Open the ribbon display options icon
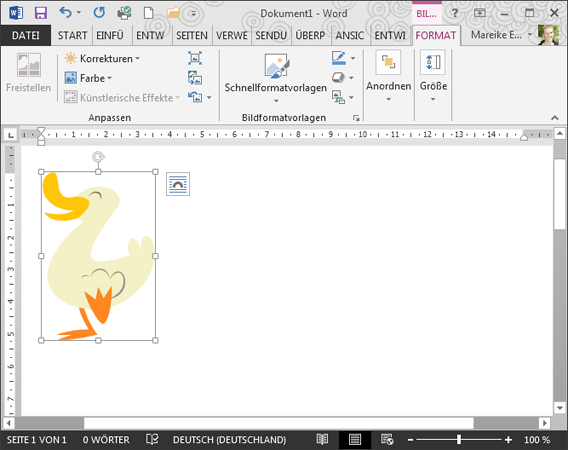The height and width of the screenshot is (450, 568). (x=479, y=13)
